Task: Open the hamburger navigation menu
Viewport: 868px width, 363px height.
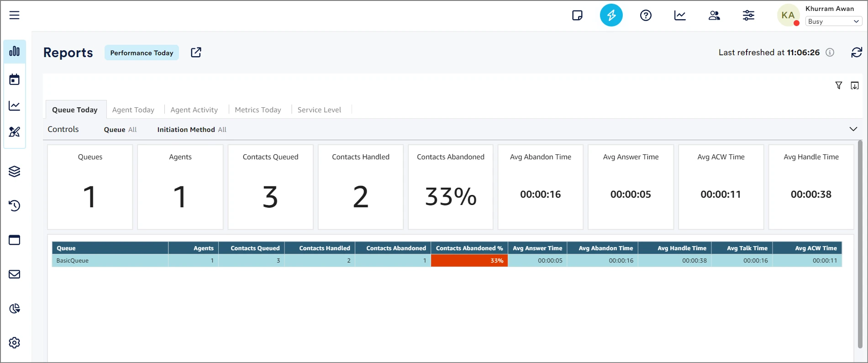Action: click(15, 15)
